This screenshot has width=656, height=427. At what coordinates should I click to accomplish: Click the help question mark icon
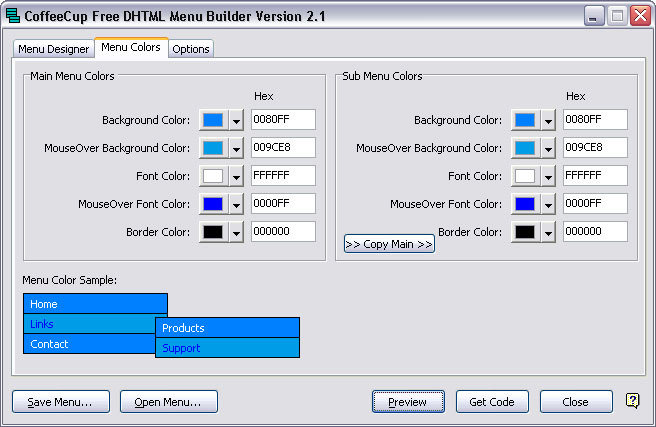click(x=632, y=401)
